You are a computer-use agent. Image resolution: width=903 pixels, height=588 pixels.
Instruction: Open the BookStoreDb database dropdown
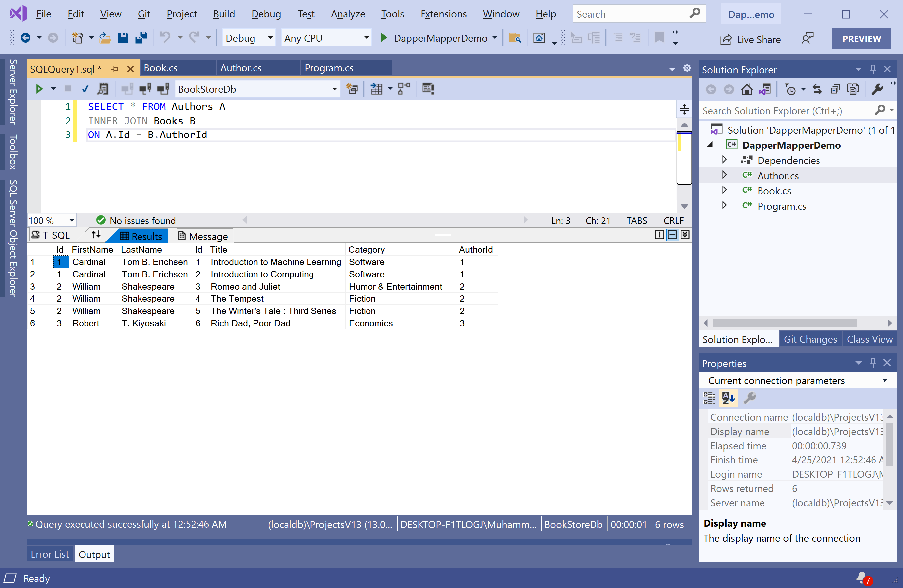click(334, 89)
